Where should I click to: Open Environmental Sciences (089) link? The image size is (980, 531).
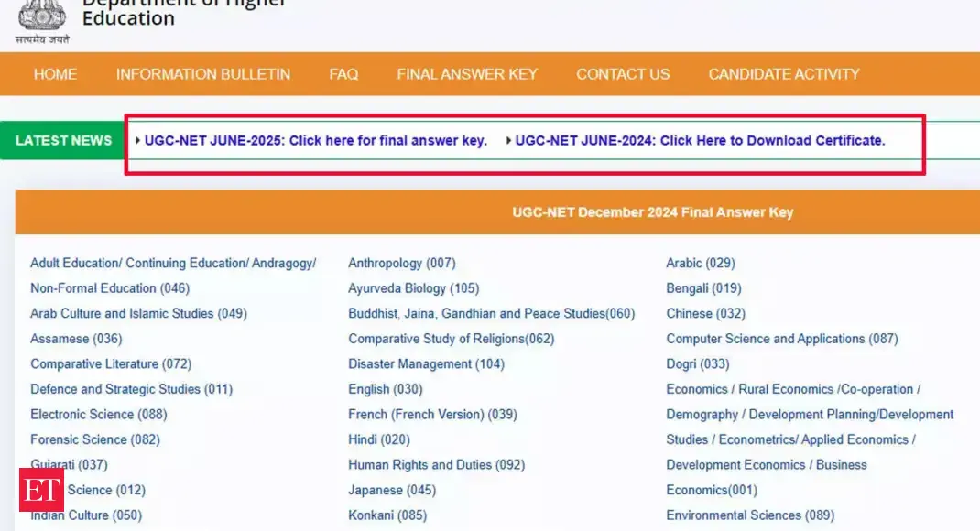[x=749, y=515]
